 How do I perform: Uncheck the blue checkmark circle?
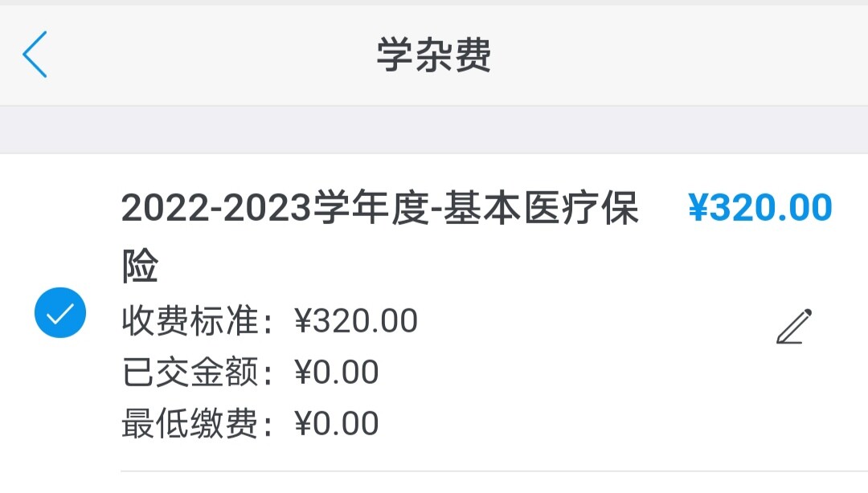[x=60, y=312]
